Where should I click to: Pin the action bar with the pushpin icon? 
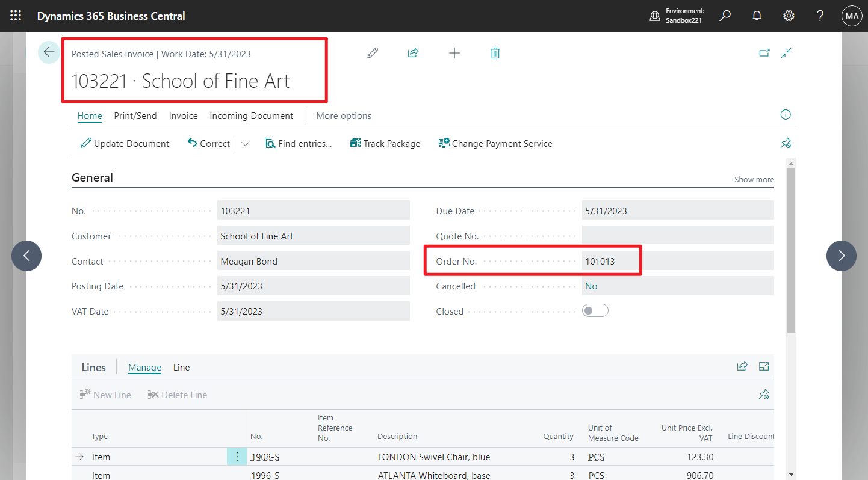tap(786, 143)
